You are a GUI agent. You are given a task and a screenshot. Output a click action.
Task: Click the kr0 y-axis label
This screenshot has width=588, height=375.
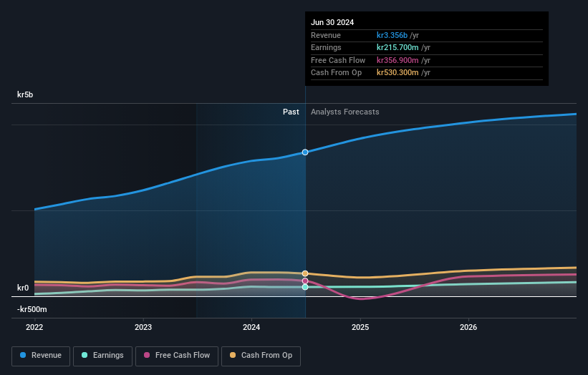click(23, 288)
